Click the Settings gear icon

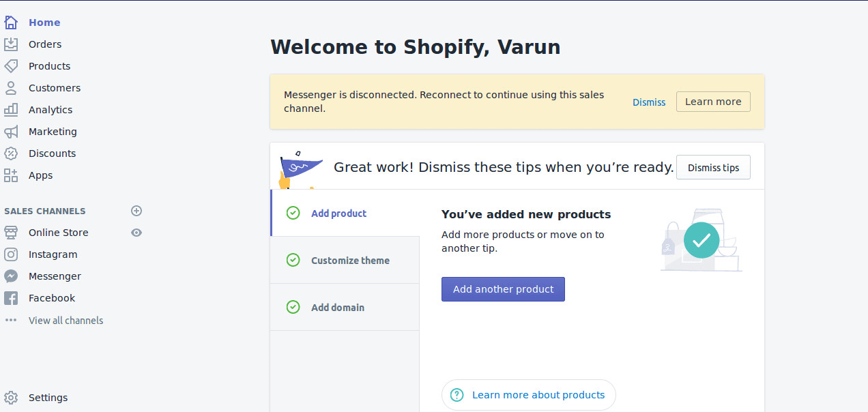[11, 398]
